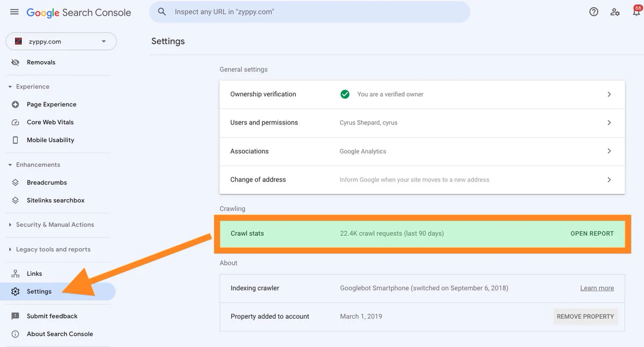
Task: Click 'You are a verified owner' text
Action: 390,94
